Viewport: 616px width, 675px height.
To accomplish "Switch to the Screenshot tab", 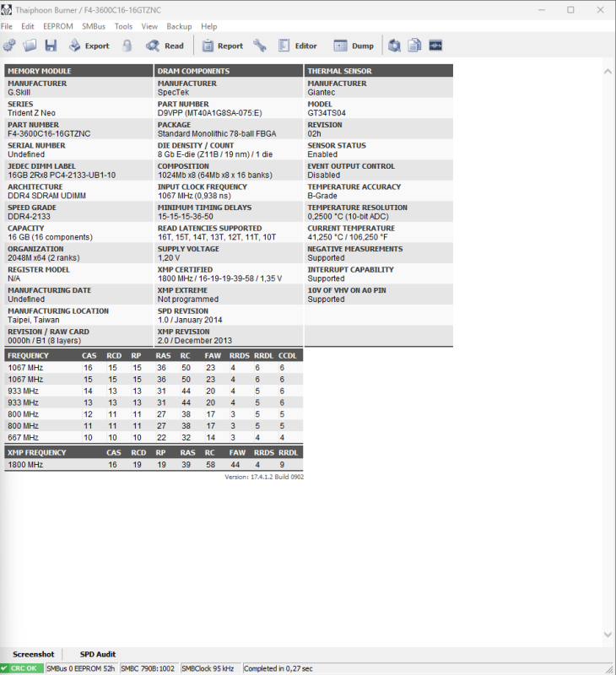I will click(34, 654).
